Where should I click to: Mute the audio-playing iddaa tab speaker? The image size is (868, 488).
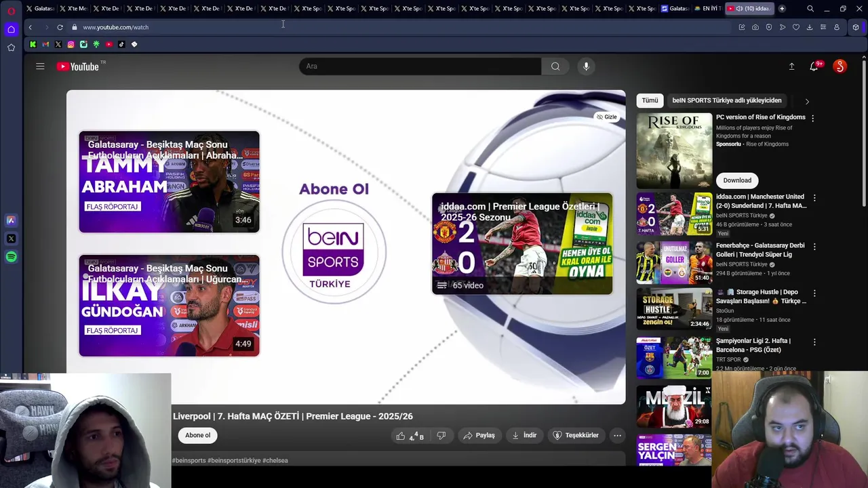click(739, 9)
